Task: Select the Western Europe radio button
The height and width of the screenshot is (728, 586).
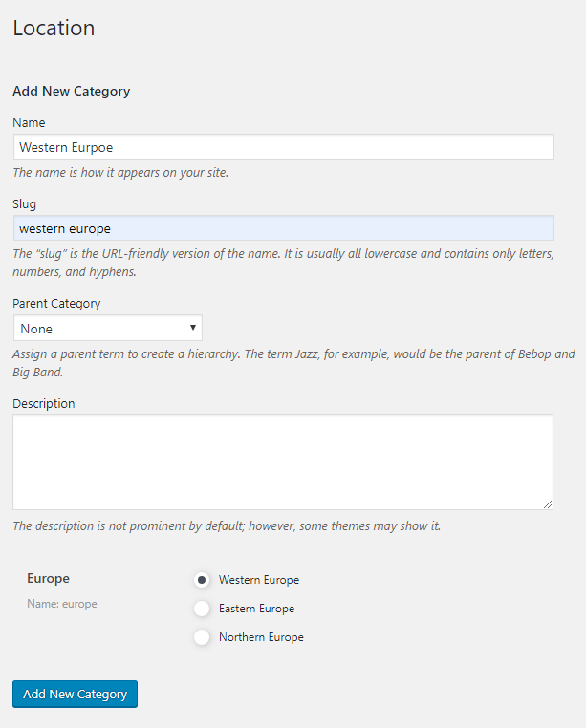Action: pyautogui.click(x=202, y=580)
